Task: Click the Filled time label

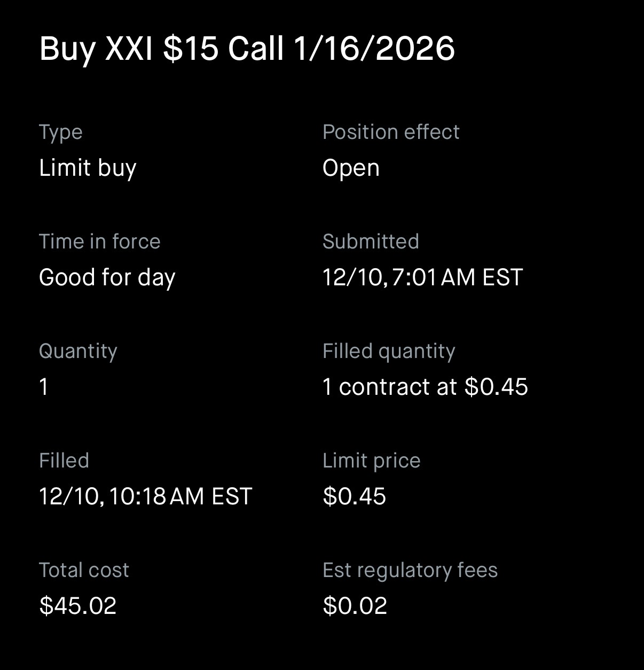Action: click(64, 461)
